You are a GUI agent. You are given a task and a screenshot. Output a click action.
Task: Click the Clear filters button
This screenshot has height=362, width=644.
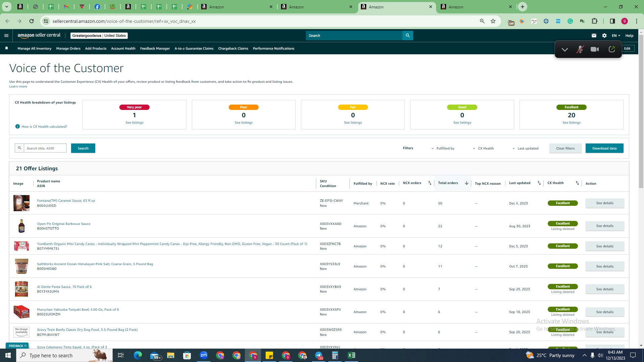566,148
